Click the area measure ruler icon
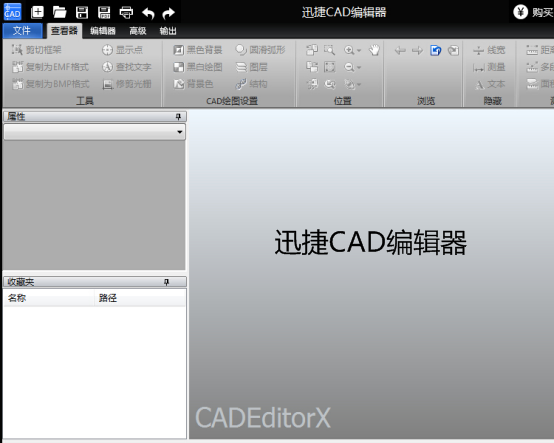554x443 pixels. click(532, 84)
